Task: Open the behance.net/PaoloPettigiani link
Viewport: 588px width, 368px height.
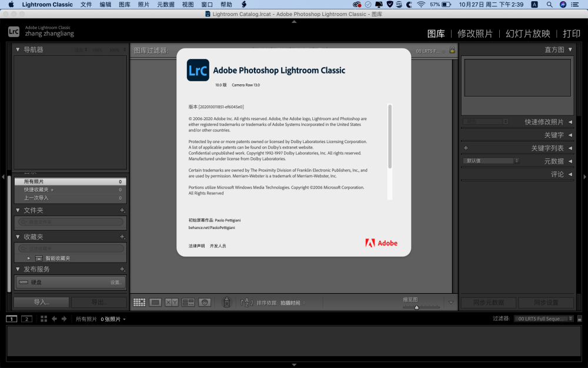Action: pos(212,227)
